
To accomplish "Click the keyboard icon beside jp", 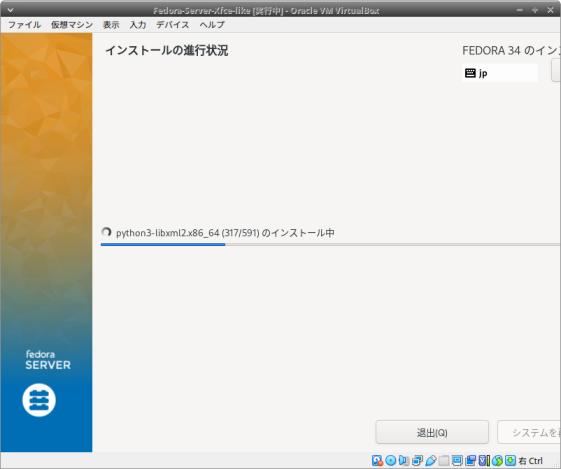I will tap(470, 73).
